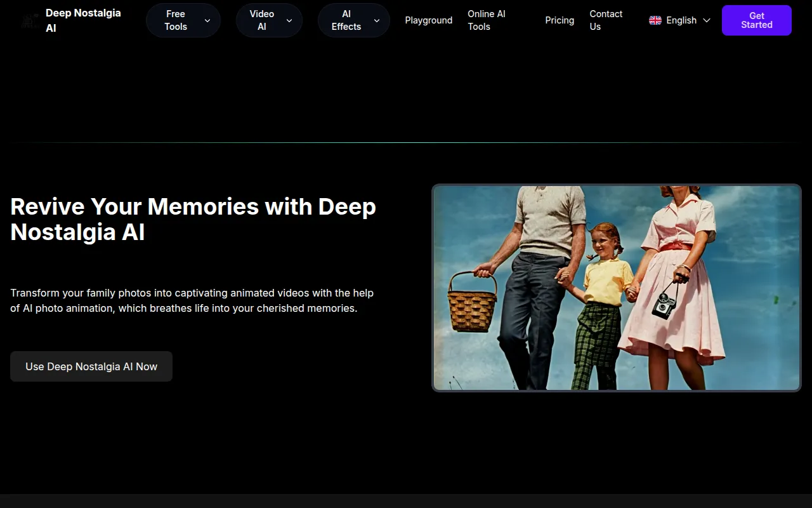Viewport: 812px width, 508px height.
Task: Open Online AI Tools in navigation
Action: point(487,20)
